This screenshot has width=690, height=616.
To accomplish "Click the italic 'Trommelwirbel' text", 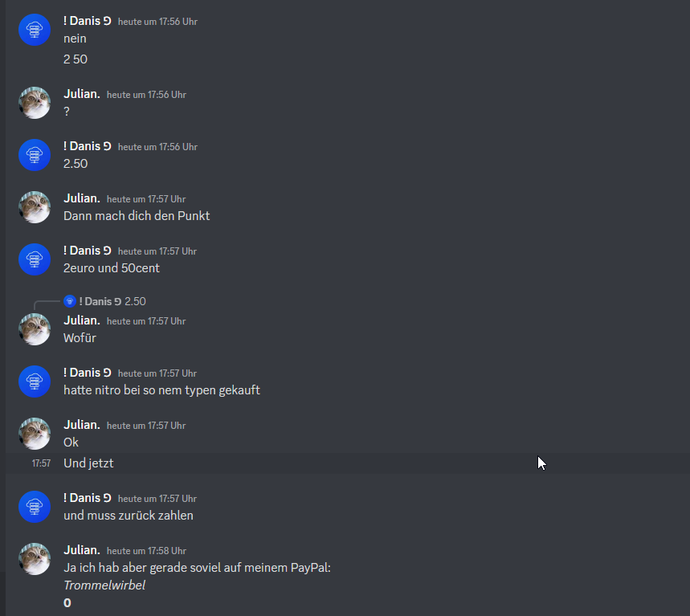I will click(x=104, y=585).
